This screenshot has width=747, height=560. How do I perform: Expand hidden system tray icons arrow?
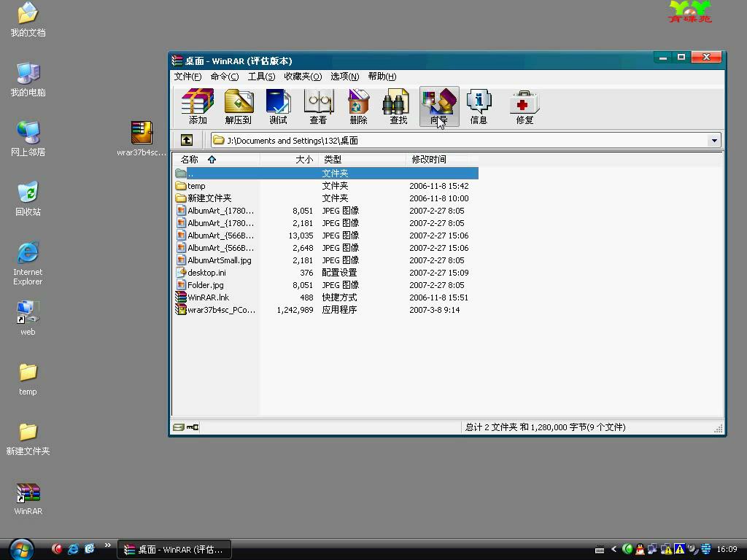614,549
